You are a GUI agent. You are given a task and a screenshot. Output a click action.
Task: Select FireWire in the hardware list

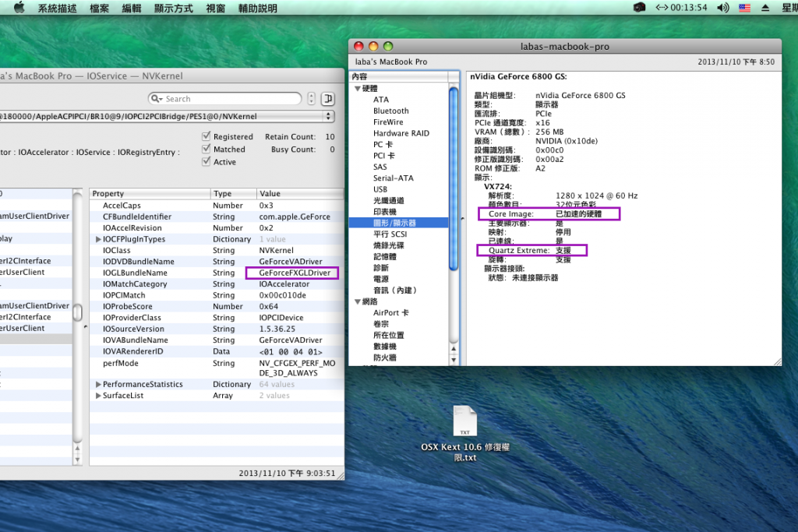point(388,122)
